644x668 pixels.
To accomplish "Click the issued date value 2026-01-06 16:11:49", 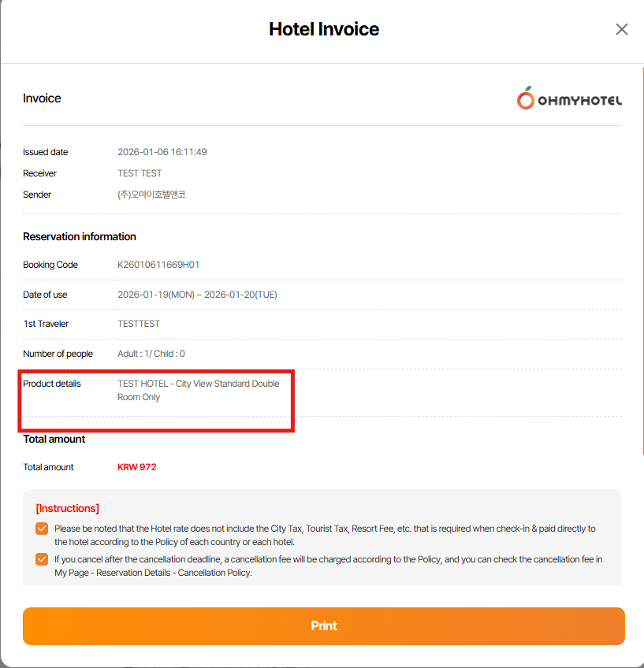I will [x=162, y=152].
